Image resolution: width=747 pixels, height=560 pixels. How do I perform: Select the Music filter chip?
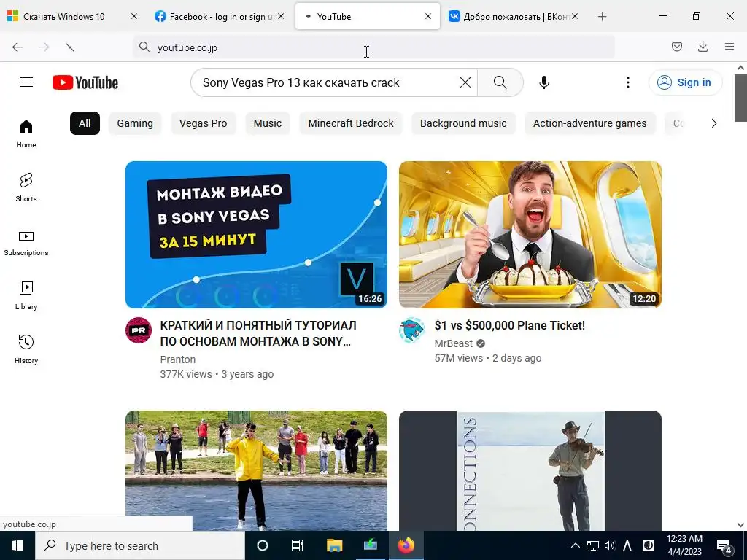pos(268,123)
